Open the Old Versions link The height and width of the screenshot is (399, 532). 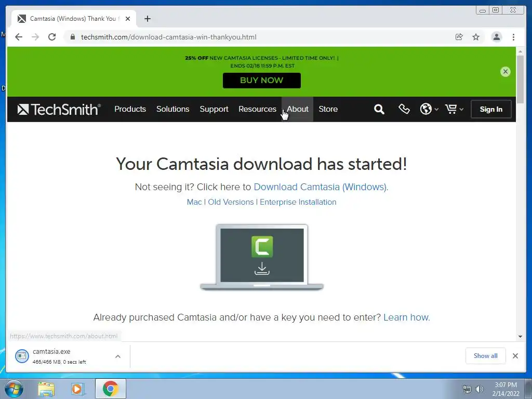pyautogui.click(x=231, y=202)
